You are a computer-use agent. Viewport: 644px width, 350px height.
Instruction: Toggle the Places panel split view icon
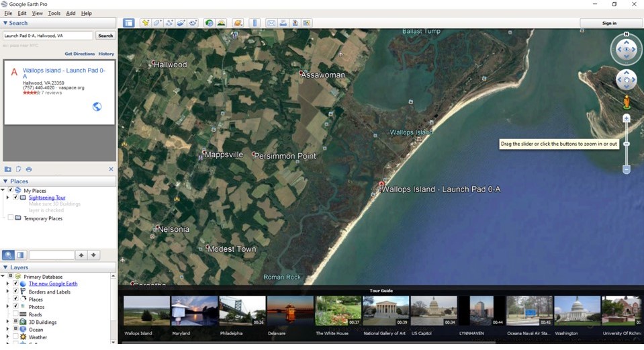coord(21,255)
